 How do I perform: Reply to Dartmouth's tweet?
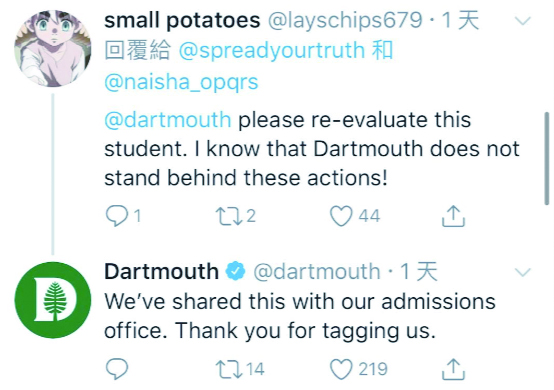[117, 368]
